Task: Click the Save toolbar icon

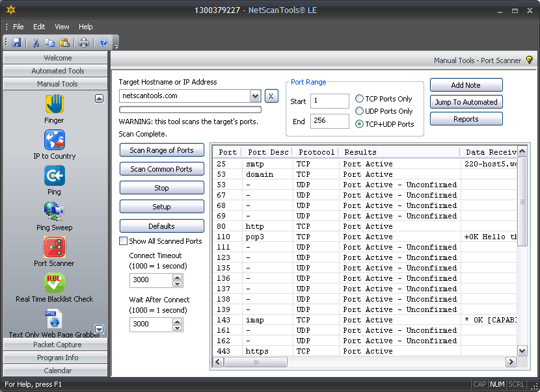Action: (x=16, y=42)
